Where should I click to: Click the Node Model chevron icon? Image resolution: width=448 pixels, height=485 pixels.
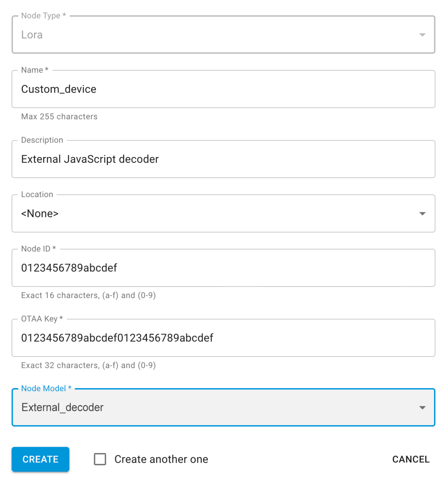(x=422, y=408)
